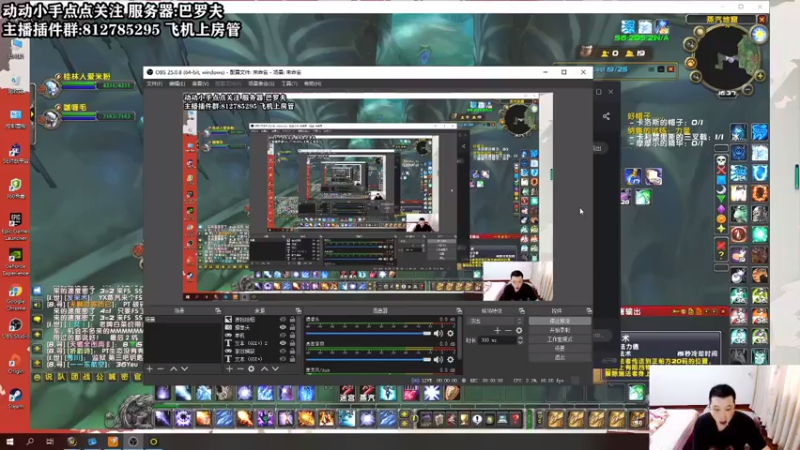
Task: Click the top streaming button in Controls
Action: [x=560, y=321]
